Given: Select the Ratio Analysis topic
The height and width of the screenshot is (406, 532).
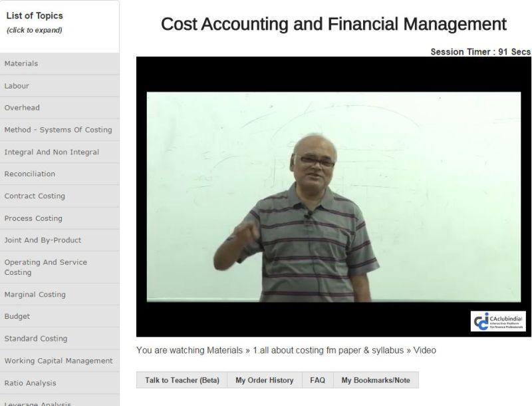Looking at the screenshot, I should [x=30, y=383].
